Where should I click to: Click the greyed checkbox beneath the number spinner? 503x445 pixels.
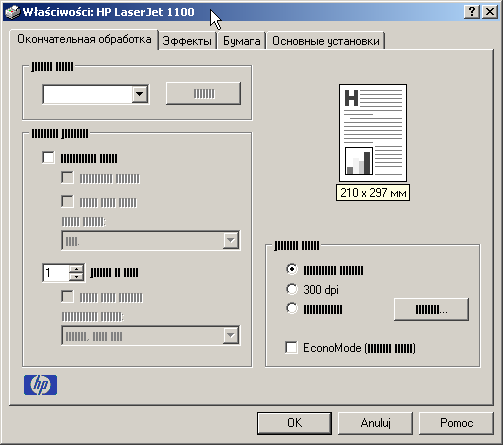pos(67,296)
